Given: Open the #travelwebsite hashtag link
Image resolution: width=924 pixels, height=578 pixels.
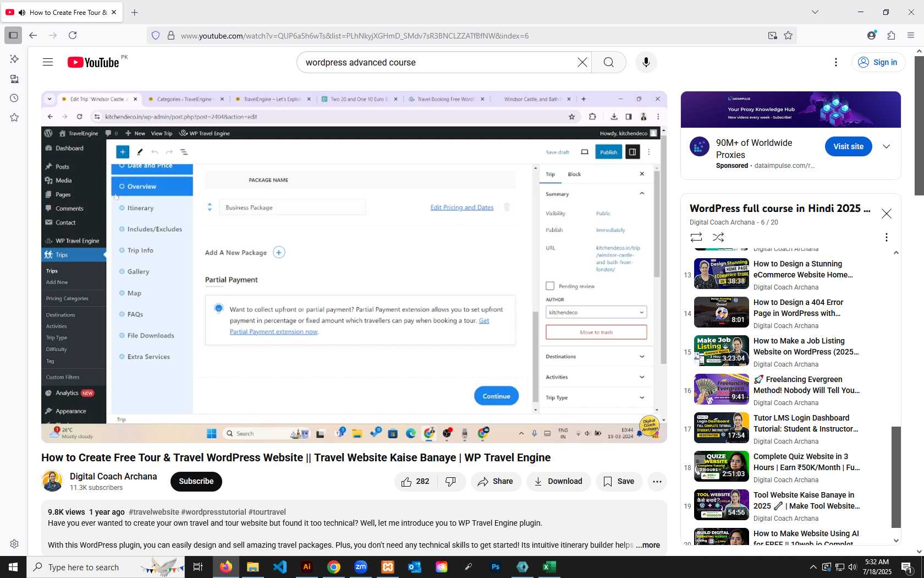Looking at the screenshot, I should (154, 512).
